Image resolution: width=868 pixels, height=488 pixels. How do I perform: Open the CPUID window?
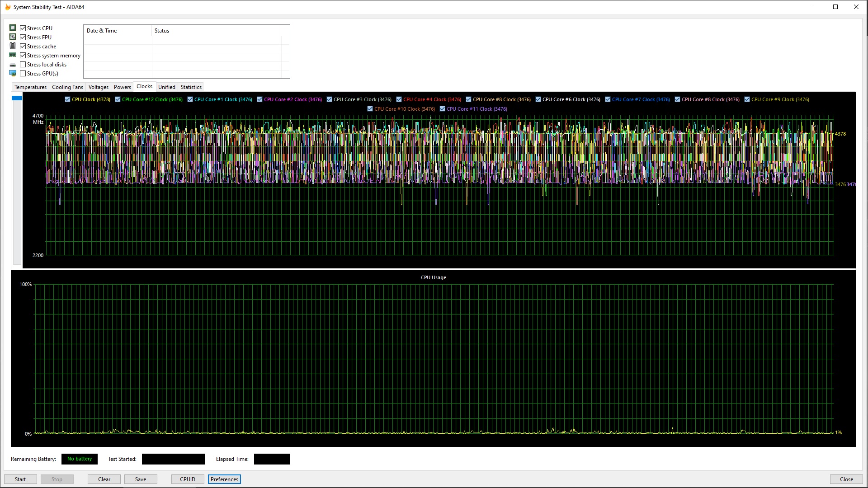point(187,479)
